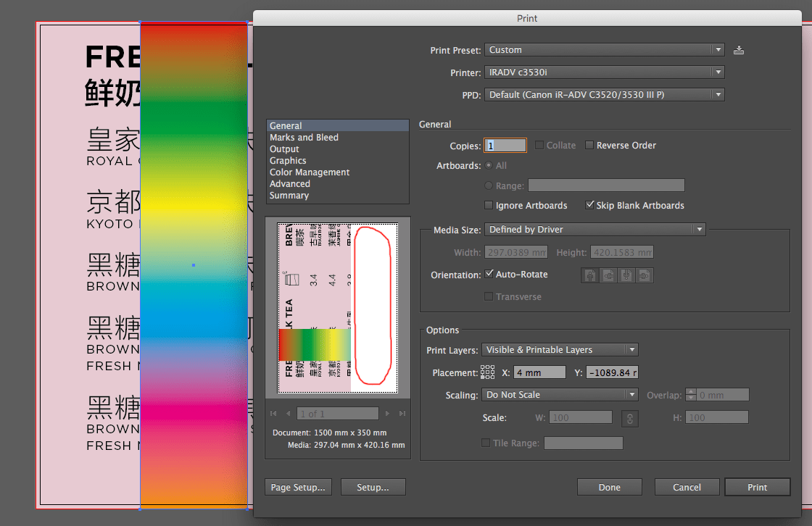Click 'Media: 297.04 mm x 420.16 mm' text

347,446
